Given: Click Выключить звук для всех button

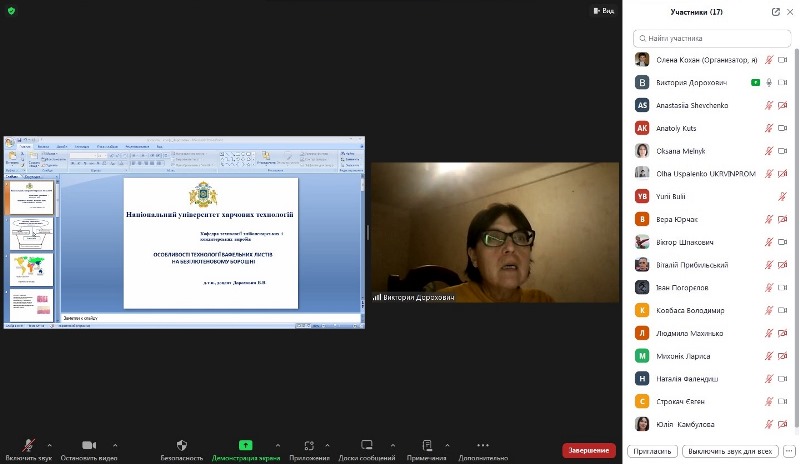Looking at the screenshot, I should tap(730, 451).
